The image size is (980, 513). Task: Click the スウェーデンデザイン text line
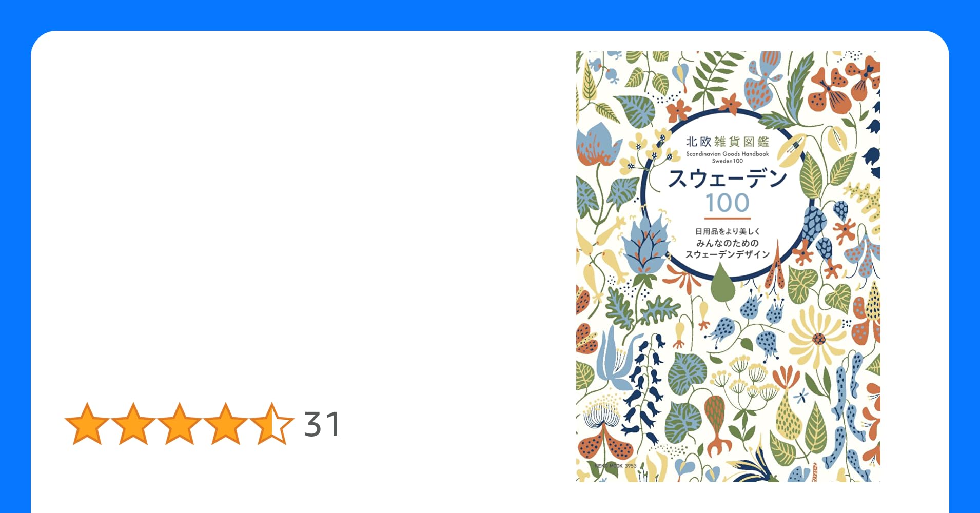[x=727, y=254]
